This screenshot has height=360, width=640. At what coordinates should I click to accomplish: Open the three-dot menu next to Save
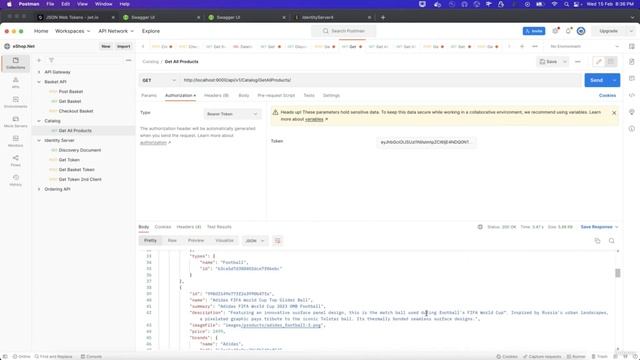tap(578, 62)
